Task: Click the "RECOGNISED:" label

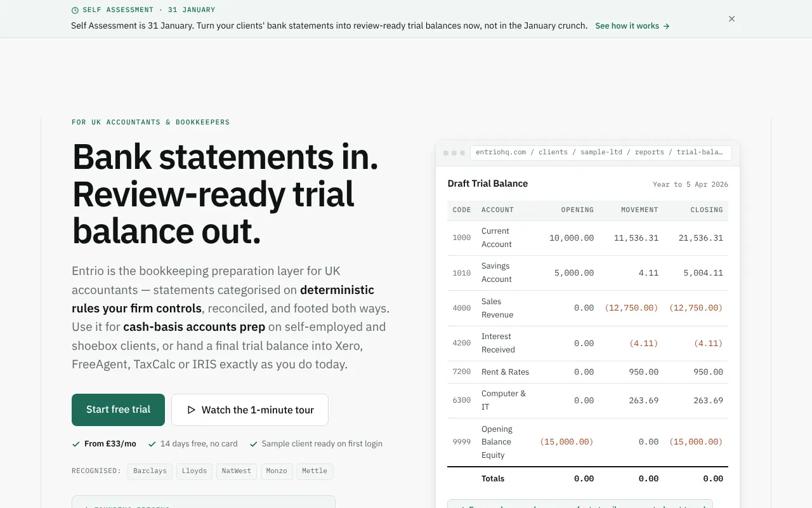Action: click(96, 471)
